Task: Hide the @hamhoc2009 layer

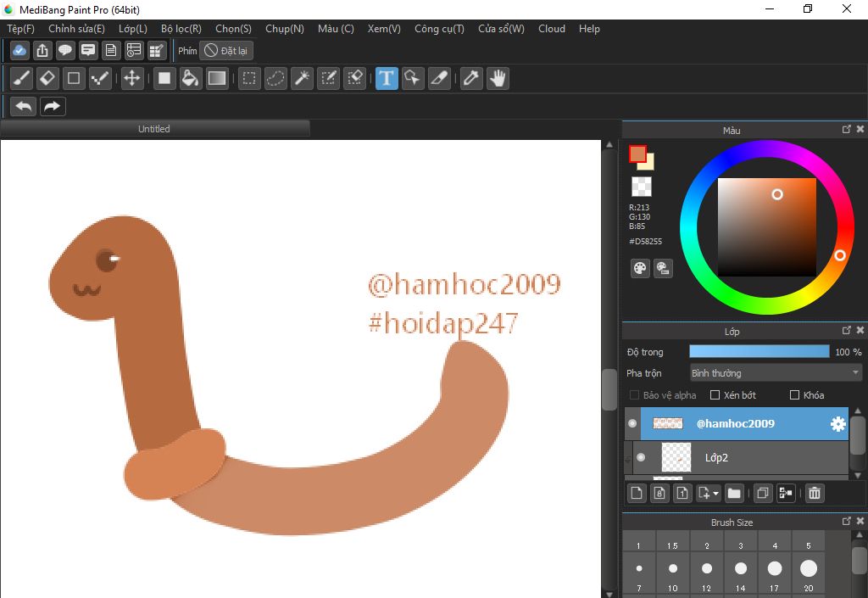Action: [632, 423]
